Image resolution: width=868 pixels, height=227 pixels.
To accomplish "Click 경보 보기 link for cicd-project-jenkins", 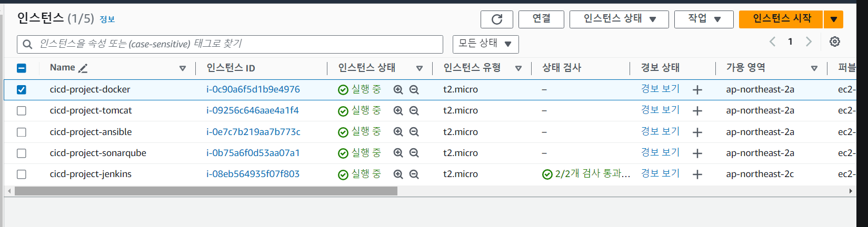I will tap(660, 173).
